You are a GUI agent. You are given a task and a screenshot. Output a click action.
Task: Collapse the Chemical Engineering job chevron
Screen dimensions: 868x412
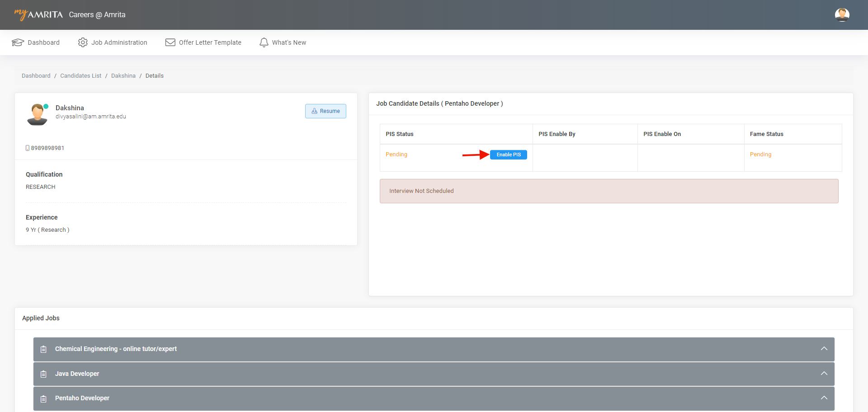coord(824,349)
